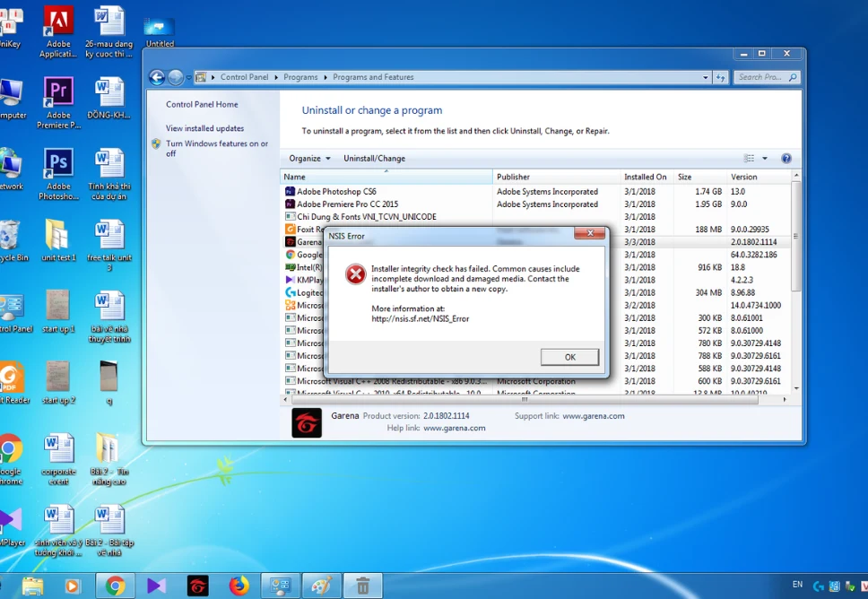The height and width of the screenshot is (599, 868).
Task: Refresh the Programs and Features list
Action: [720, 77]
